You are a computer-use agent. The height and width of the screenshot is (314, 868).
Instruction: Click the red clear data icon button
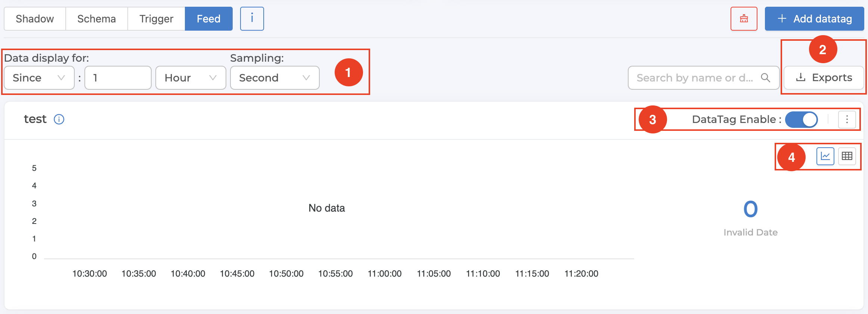[x=744, y=19]
